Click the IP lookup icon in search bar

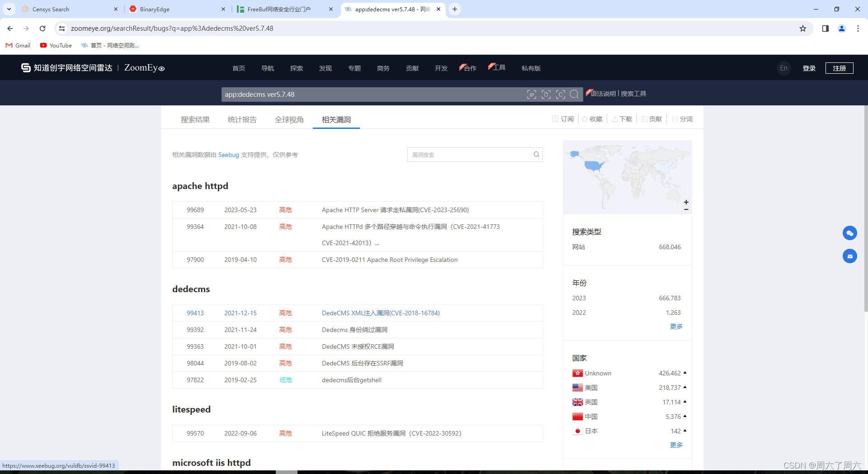point(532,94)
